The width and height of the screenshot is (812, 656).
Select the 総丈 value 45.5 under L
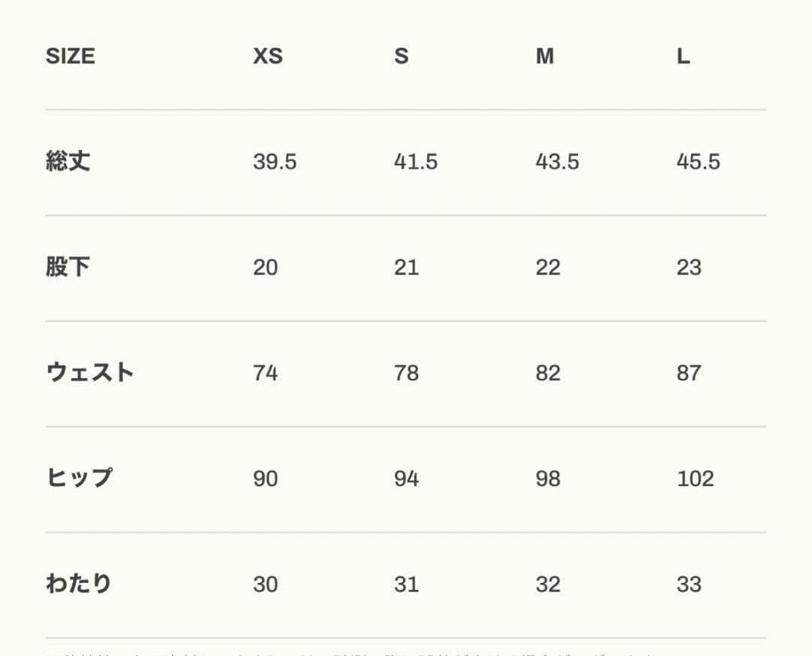click(x=698, y=162)
